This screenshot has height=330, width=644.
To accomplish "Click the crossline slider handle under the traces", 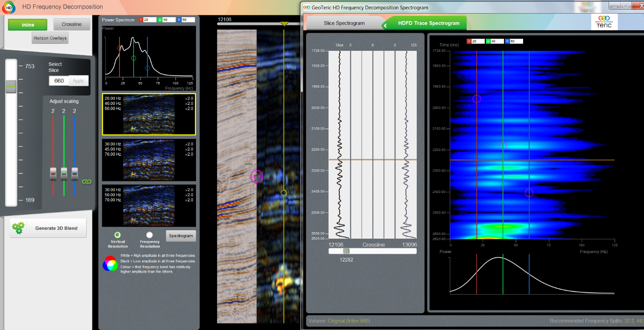I will click(x=346, y=251).
